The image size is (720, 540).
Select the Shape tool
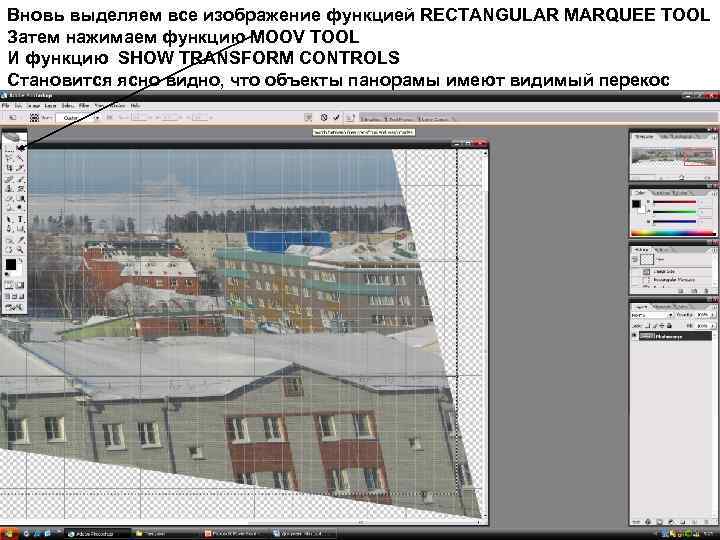[20, 229]
